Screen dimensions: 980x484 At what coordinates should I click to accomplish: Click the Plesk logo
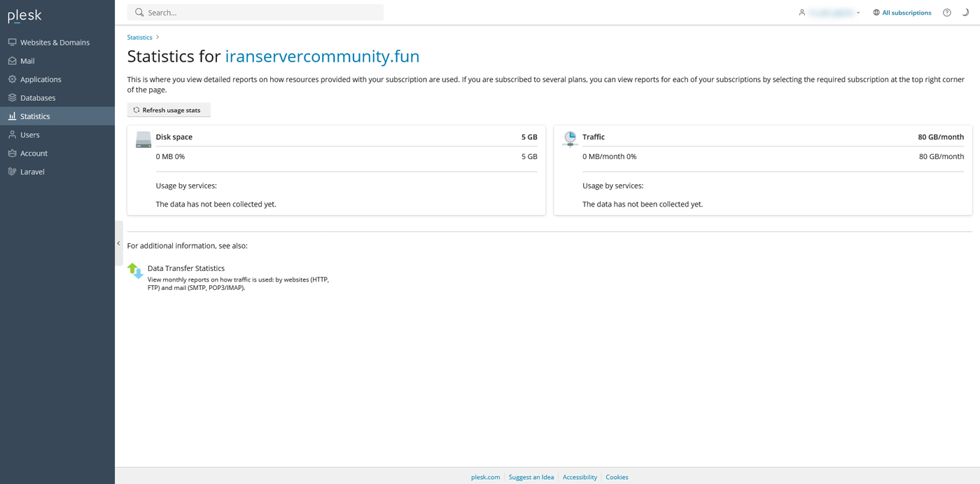(x=24, y=16)
